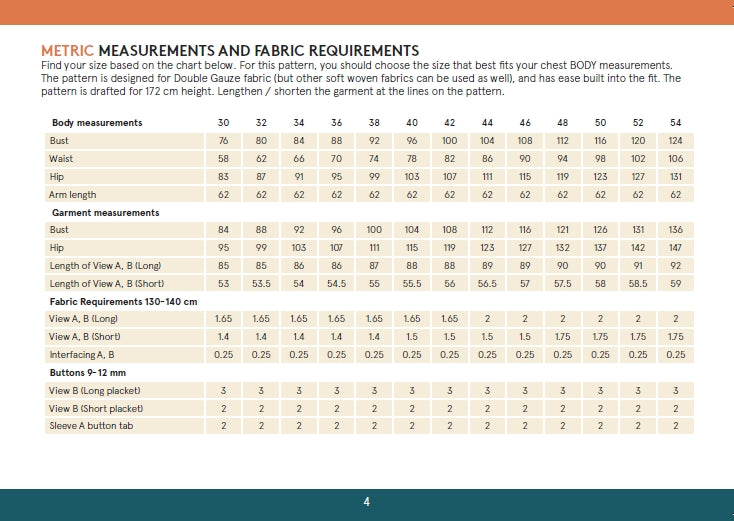734x521 pixels.
Task: Click the METRIC heading word in orange
Action: tap(67, 50)
